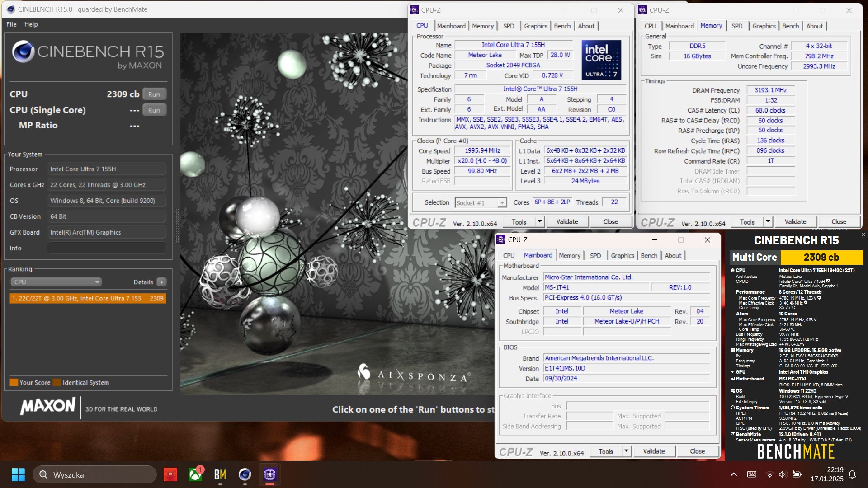Click the BIOS Version E1T41IMS.10D field
The height and width of the screenshot is (488, 868).
(627, 368)
